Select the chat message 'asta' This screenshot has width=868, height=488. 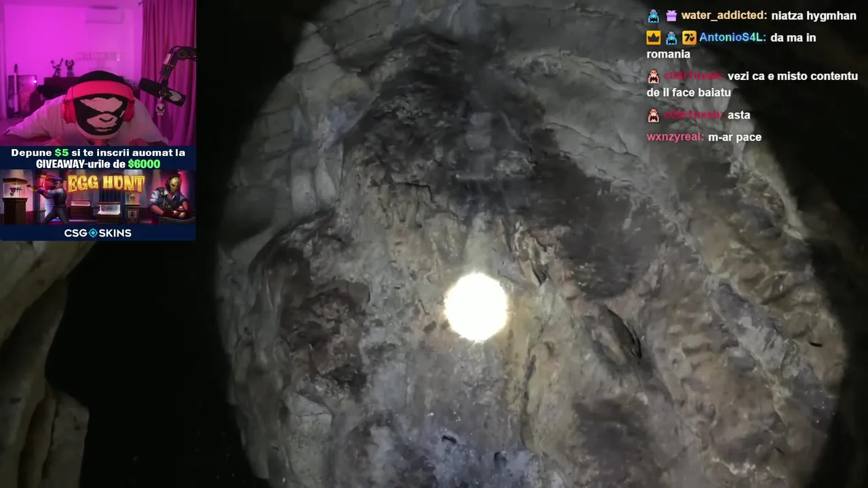click(739, 115)
